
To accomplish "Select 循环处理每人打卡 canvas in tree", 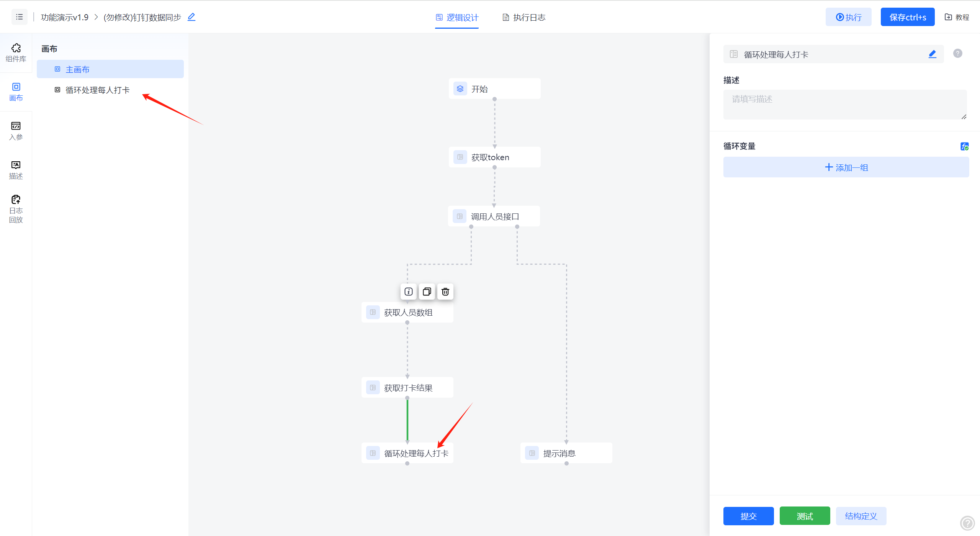I will (97, 90).
